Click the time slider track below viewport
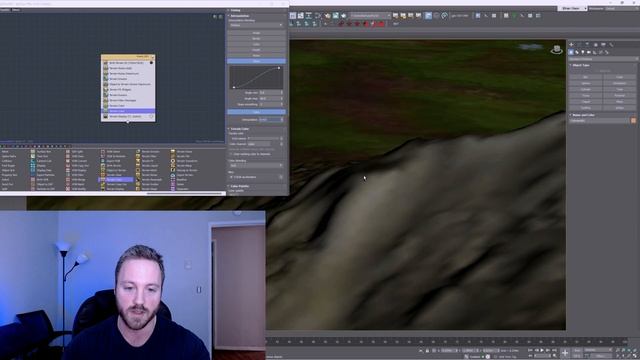 pyautogui.click(x=447, y=341)
